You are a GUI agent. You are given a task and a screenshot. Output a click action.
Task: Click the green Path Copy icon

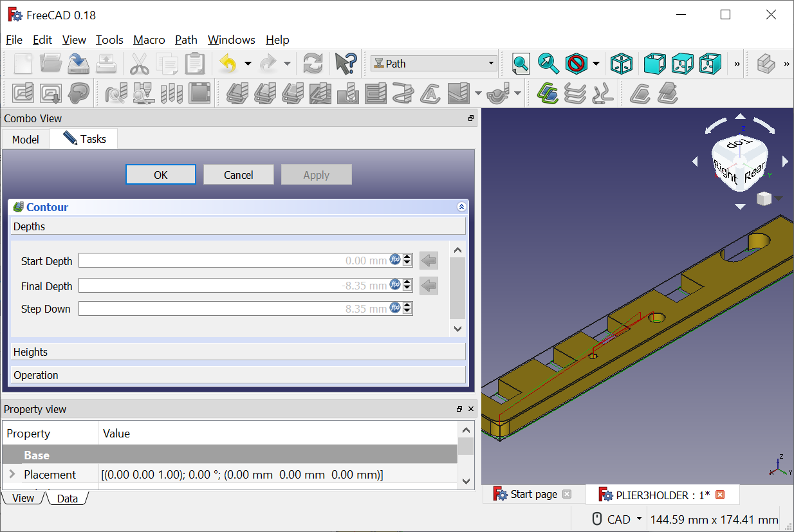pos(548,94)
